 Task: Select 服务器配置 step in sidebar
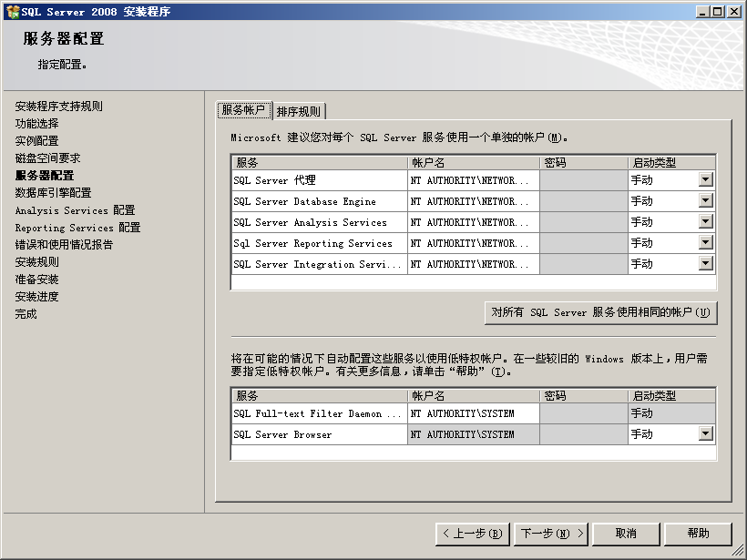click(x=45, y=176)
